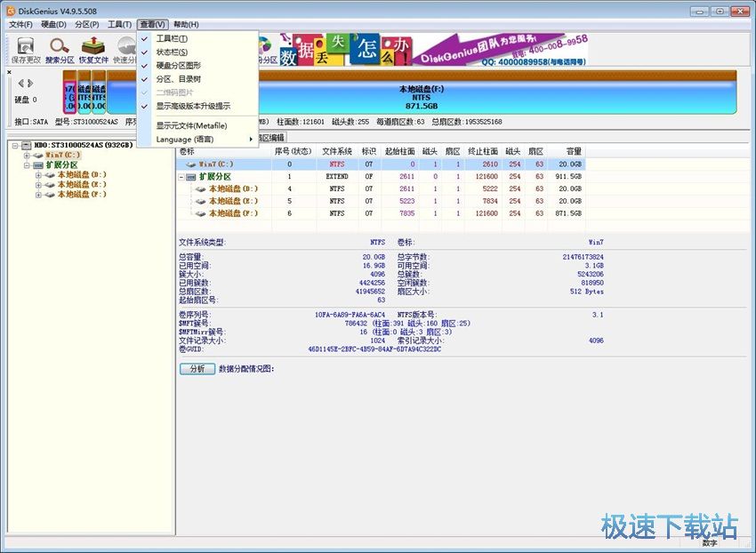
Task: Select the 本地磁盘(E:) row in the partition table
Action: [381, 201]
